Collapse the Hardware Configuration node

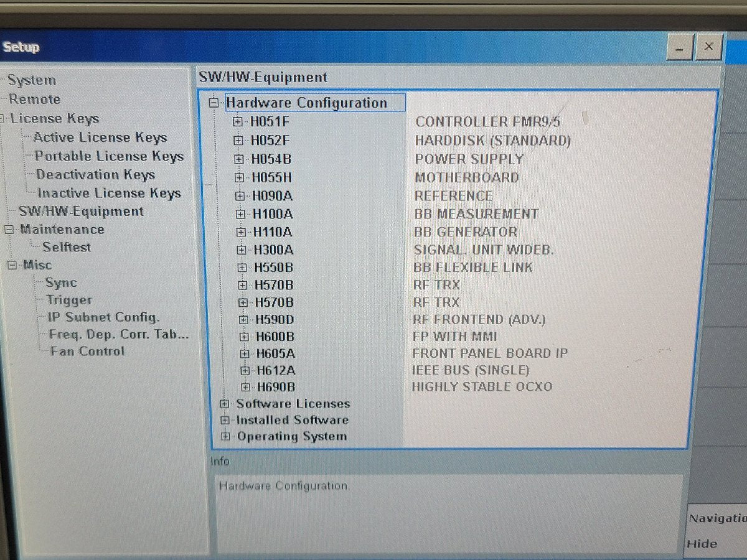point(214,103)
